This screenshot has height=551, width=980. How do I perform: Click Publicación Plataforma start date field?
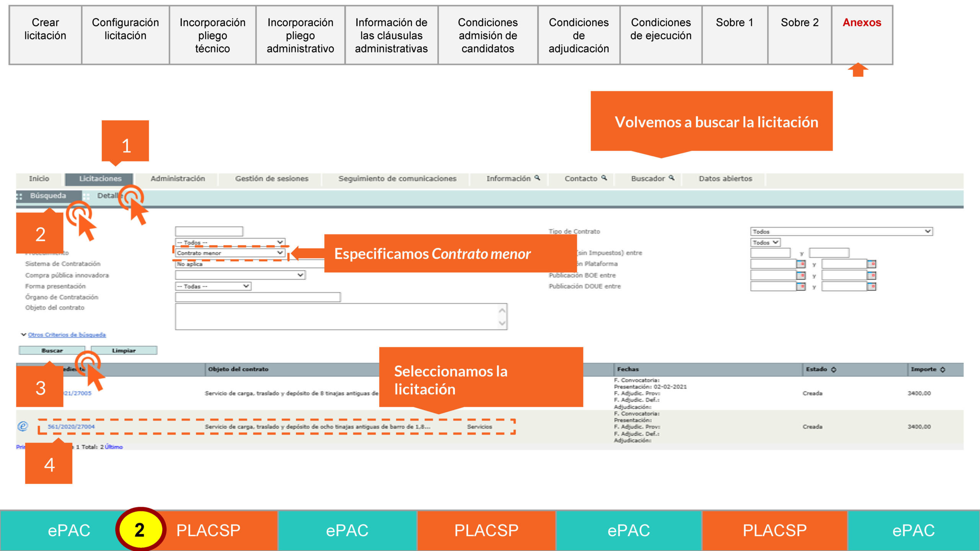tap(773, 264)
